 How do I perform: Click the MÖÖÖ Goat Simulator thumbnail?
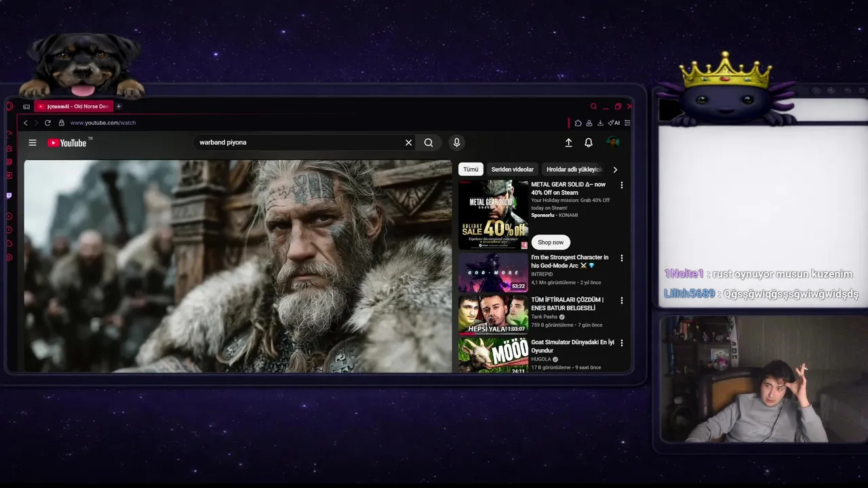493,355
